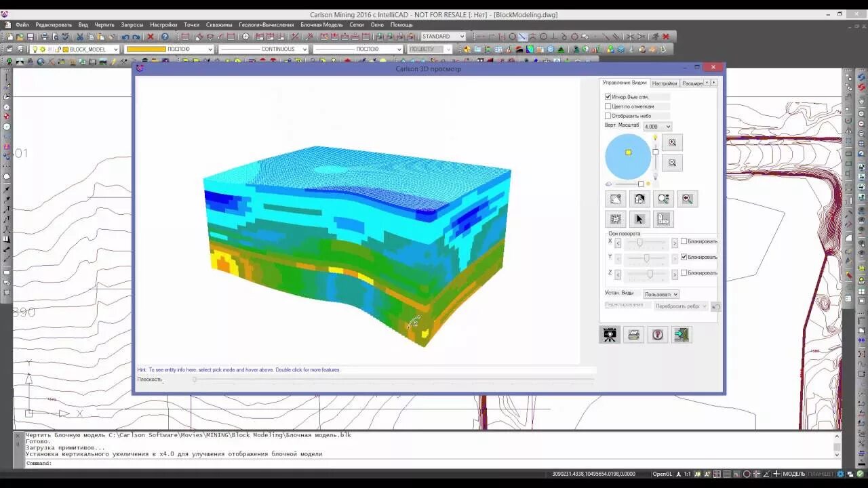Click the zoom out magnifier in 3D viewer
The width and height of the screenshot is (868, 488).
tap(672, 163)
